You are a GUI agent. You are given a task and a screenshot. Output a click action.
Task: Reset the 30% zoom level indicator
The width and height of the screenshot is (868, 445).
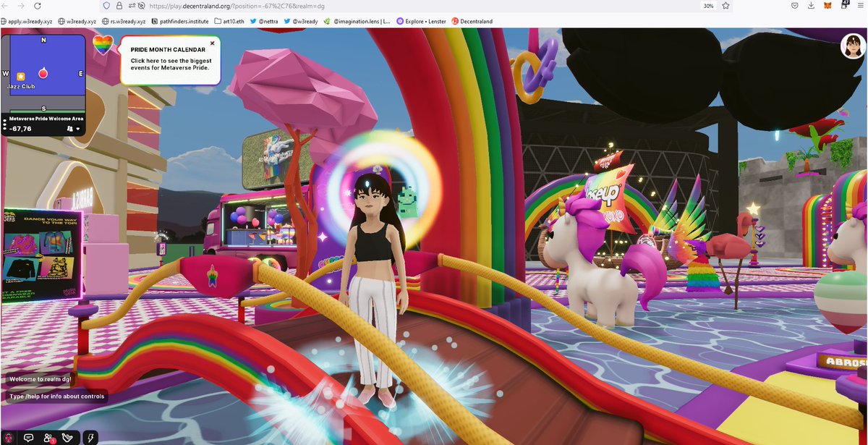pyautogui.click(x=708, y=5)
